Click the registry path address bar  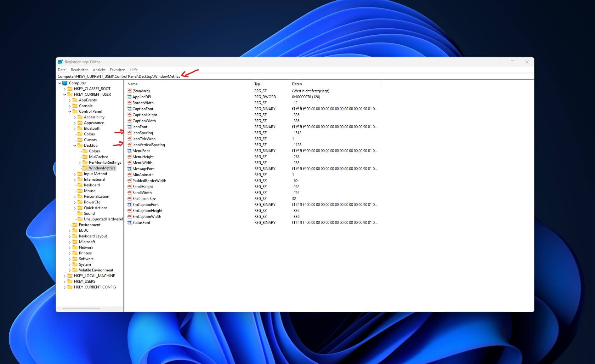click(295, 77)
